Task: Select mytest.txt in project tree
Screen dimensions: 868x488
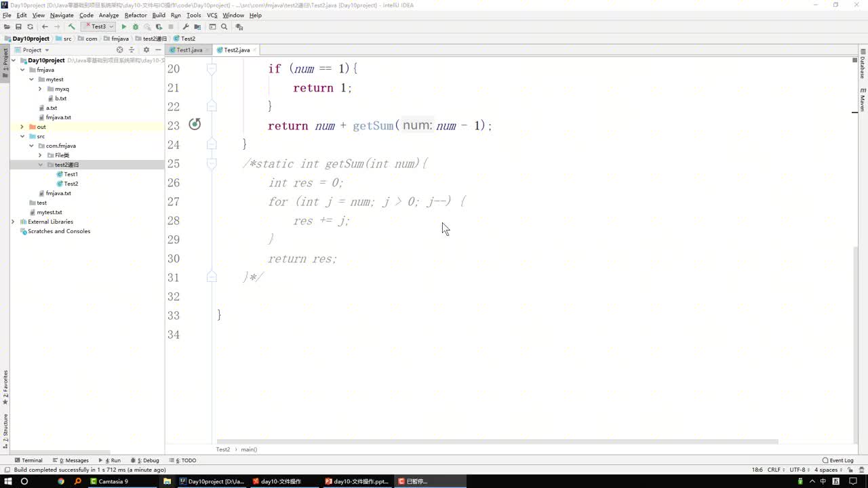Action: point(45,212)
